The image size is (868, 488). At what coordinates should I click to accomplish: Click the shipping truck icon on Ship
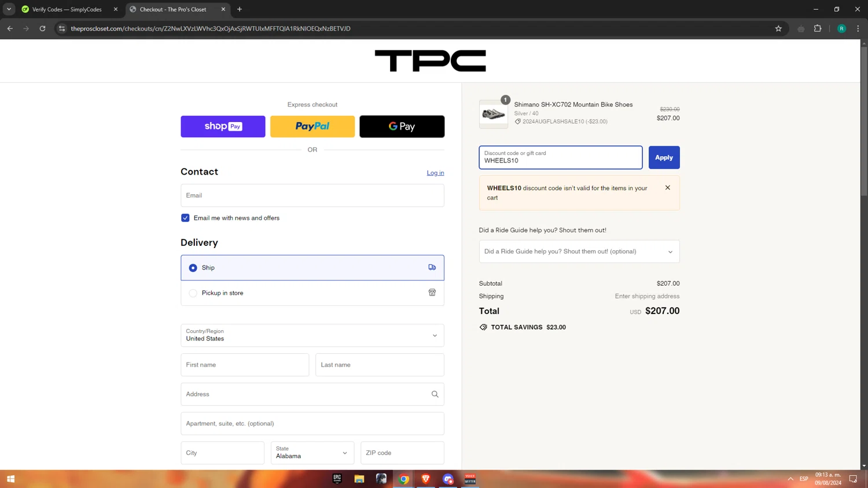(x=432, y=267)
